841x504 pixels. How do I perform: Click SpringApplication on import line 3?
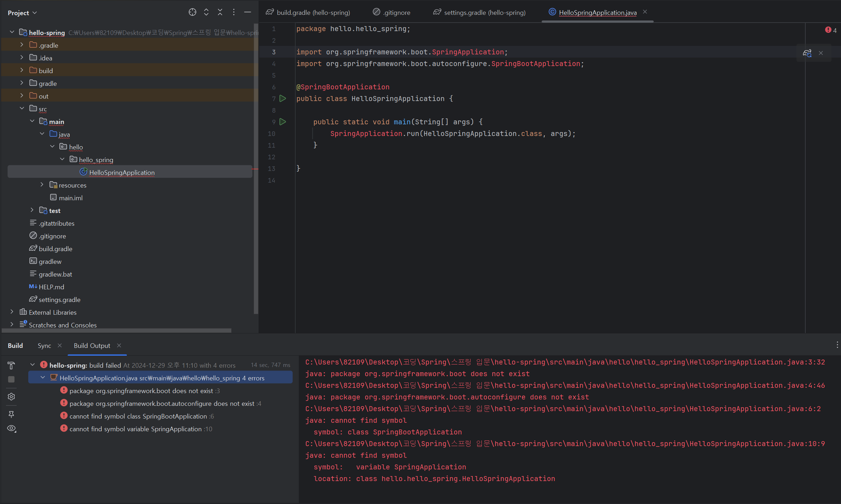point(468,52)
